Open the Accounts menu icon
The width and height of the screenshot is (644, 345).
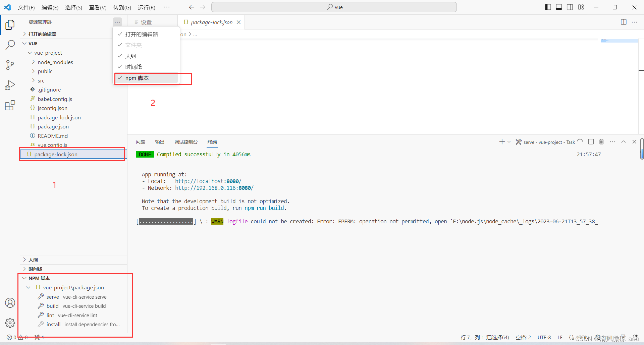pos(10,303)
